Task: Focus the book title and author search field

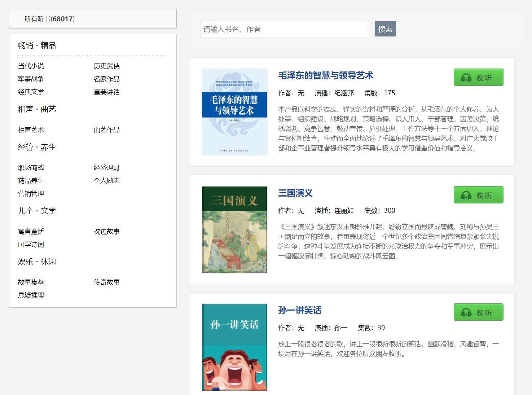Action: (x=284, y=29)
